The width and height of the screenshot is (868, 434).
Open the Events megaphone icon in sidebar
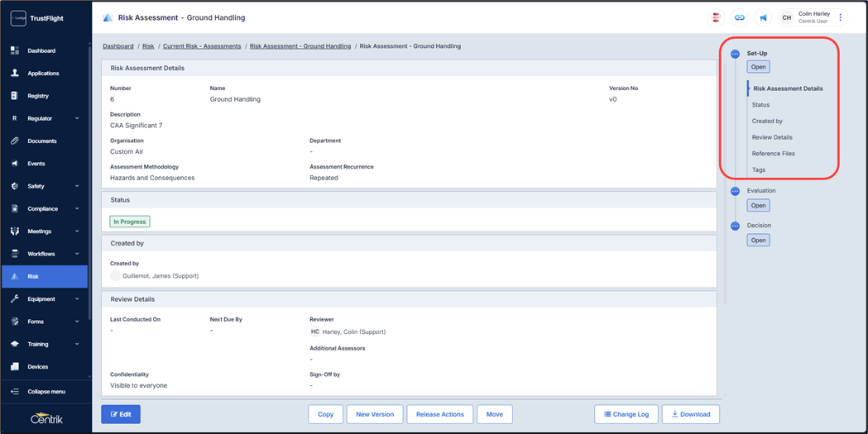pyautogui.click(x=15, y=164)
